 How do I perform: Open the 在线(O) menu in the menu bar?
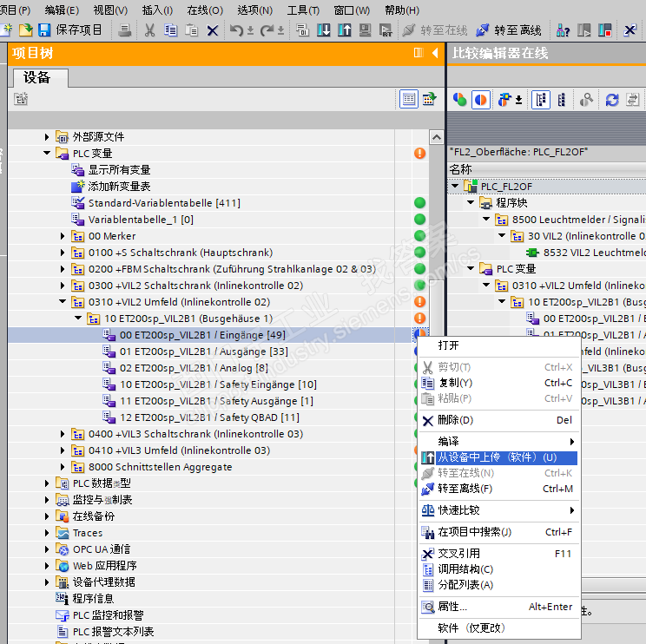(x=204, y=10)
